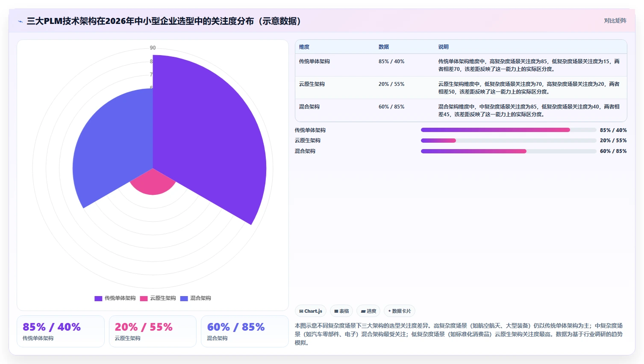Viewport: 644px width, 364px height.
Task: Click table value 85% / 40%
Action: [391, 62]
